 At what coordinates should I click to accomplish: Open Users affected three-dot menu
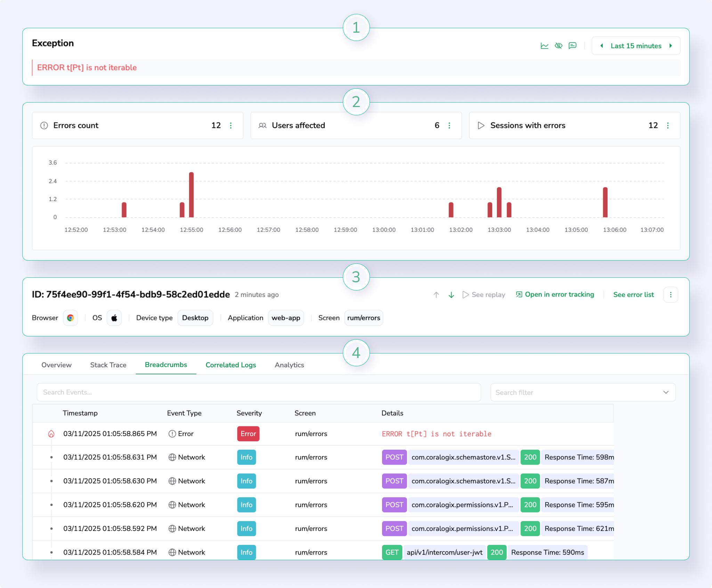[x=449, y=125]
